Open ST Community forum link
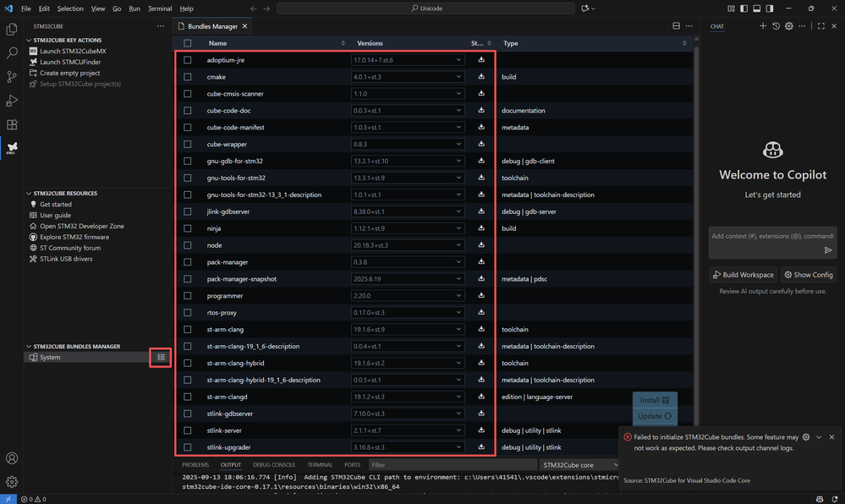 [70, 248]
